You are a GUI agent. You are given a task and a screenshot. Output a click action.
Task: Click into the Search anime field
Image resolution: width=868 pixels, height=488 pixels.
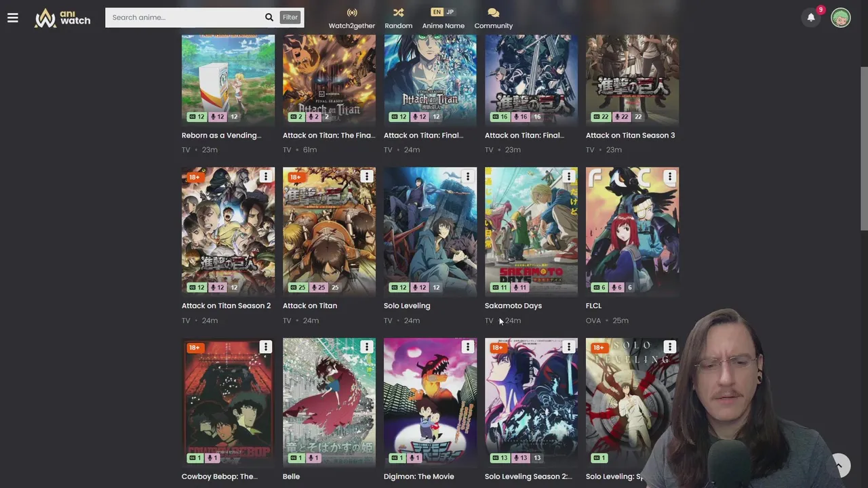184,18
